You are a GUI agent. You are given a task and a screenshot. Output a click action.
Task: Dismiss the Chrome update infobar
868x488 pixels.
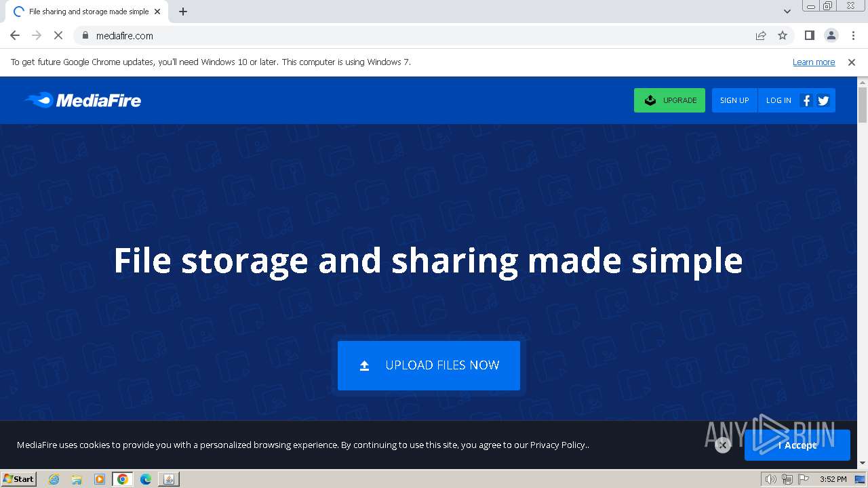[x=852, y=62]
